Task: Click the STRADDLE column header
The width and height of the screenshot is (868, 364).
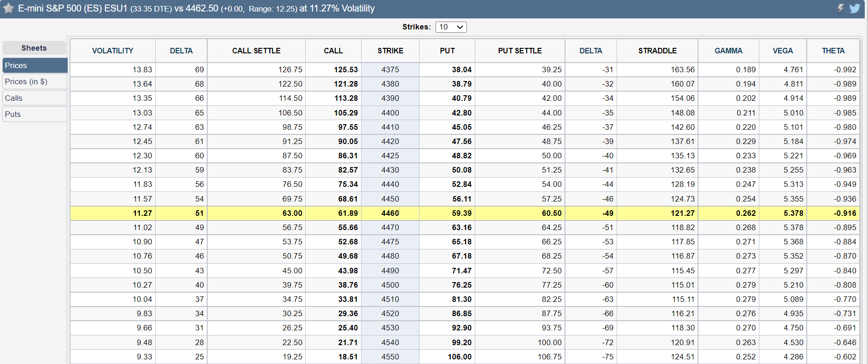Action: click(658, 51)
